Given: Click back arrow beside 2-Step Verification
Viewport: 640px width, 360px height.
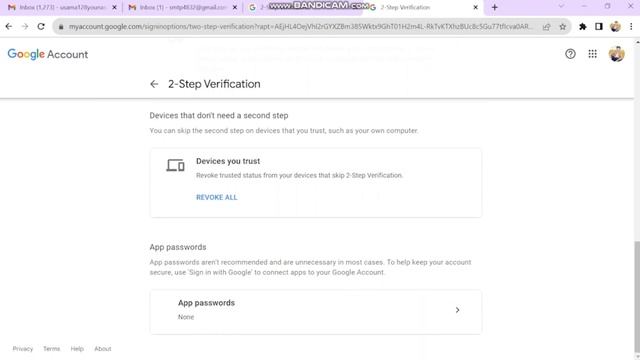Looking at the screenshot, I should [154, 84].
